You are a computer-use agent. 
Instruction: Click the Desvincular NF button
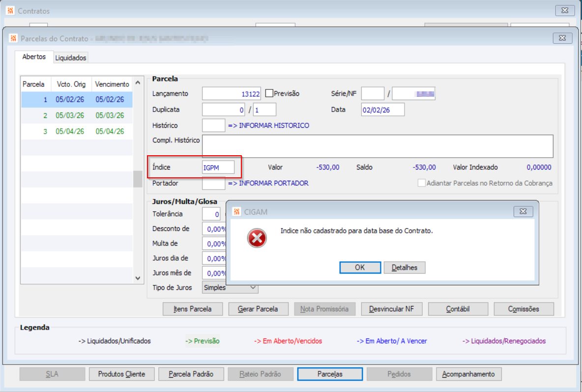tap(391, 309)
